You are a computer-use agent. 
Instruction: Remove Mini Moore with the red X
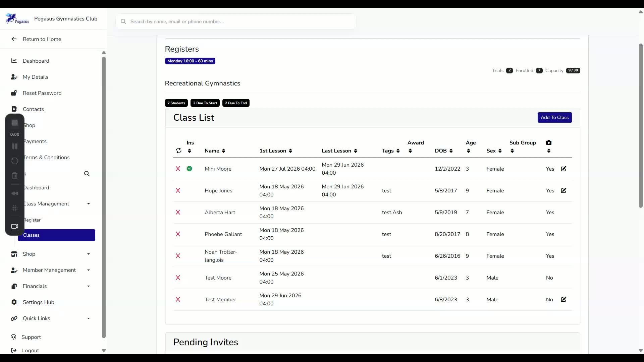(x=178, y=169)
